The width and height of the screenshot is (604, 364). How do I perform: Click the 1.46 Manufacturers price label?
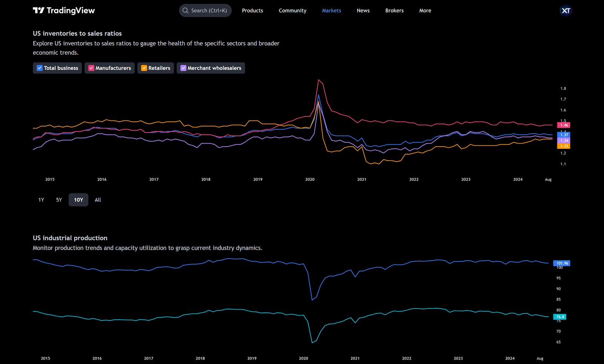coord(563,125)
